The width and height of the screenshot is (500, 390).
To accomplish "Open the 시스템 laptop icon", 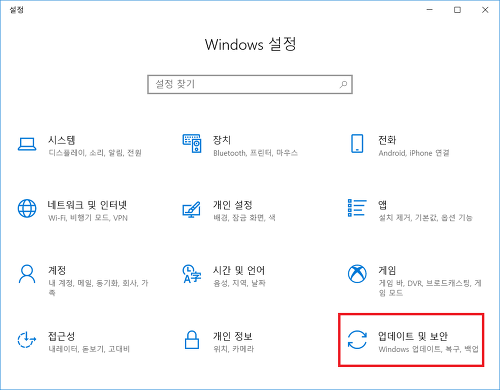I will point(27,144).
